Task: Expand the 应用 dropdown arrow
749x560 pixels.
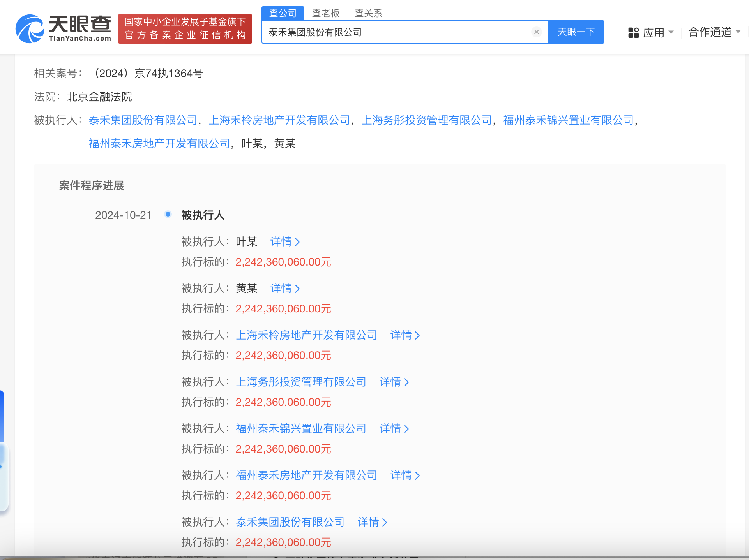Action: point(671,32)
